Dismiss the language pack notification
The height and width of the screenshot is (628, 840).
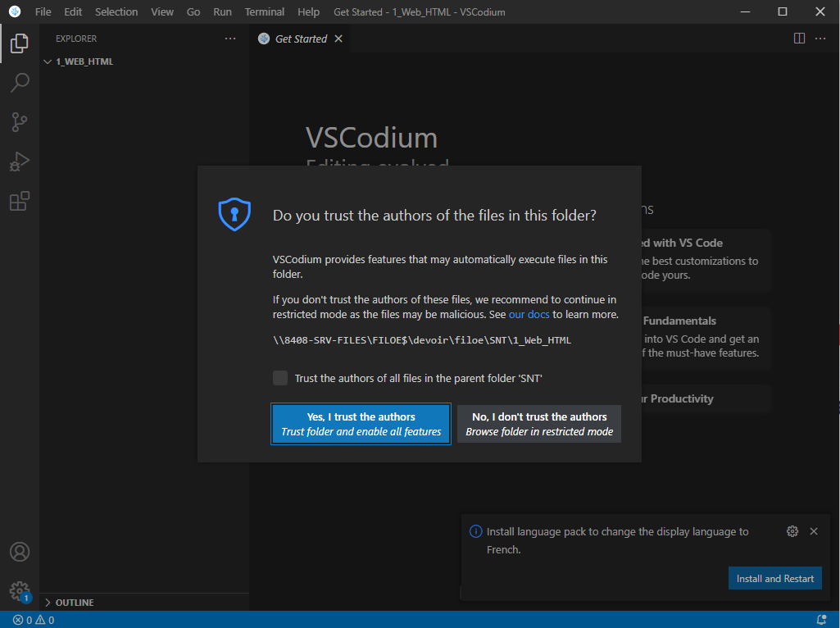tap(814, 531)
